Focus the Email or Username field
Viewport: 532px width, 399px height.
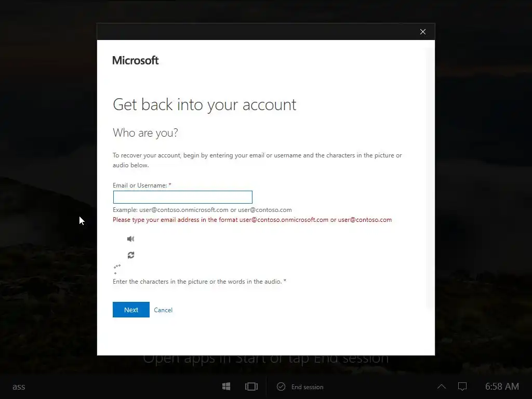[x=182, y=197]
